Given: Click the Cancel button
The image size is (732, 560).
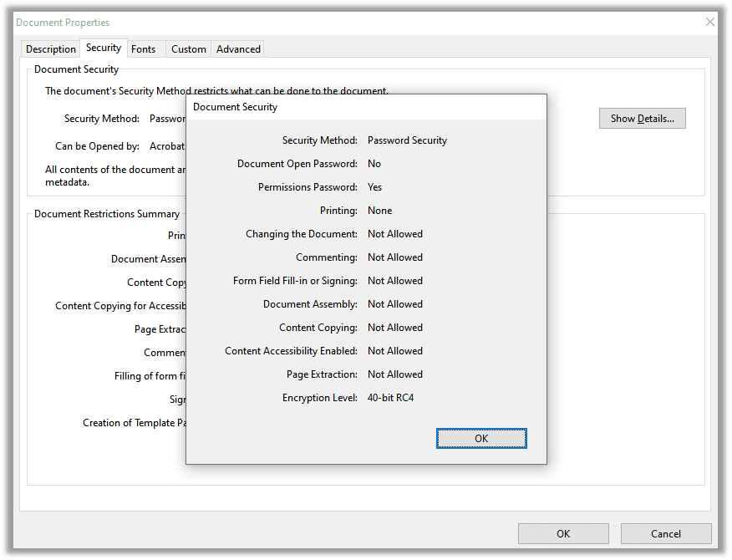Looking at the screenshot, I should pos(666,533).
